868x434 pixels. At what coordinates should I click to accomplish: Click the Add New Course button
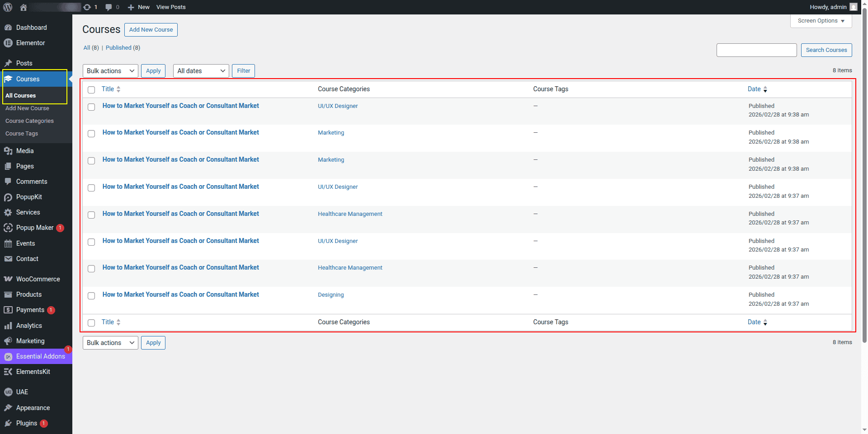[x=151, y=30]
